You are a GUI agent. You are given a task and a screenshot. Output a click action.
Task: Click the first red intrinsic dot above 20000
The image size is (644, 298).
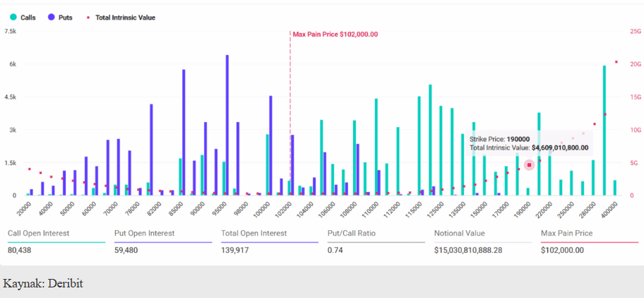29,169
